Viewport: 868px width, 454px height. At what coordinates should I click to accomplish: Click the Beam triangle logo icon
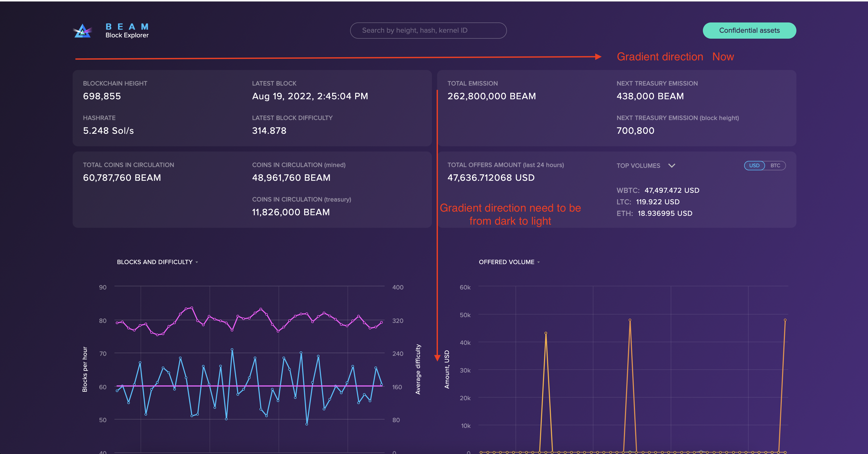click(x=83, y=31)
